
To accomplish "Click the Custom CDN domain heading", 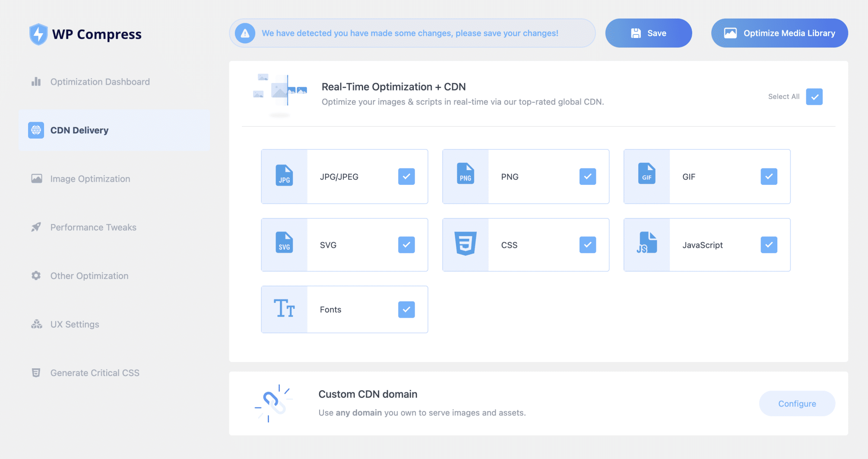I will tap(368, 394).
